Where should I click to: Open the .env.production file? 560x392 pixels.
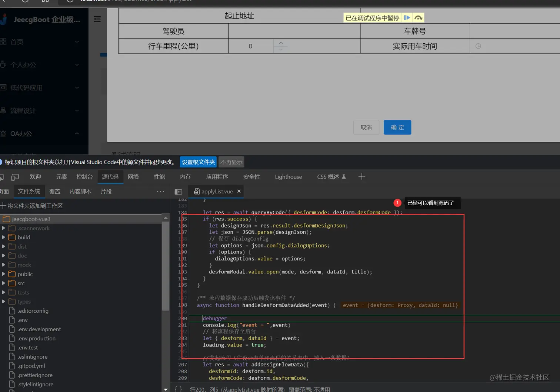37,338
